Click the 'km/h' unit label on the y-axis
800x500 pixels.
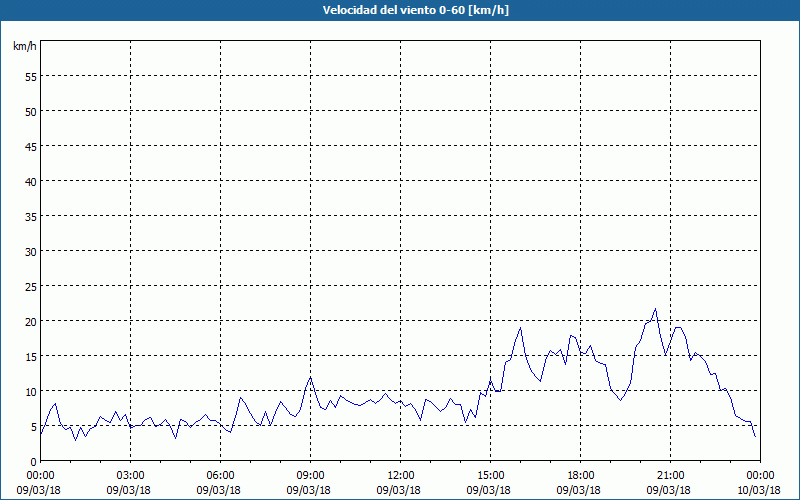[x=24, y=47]
